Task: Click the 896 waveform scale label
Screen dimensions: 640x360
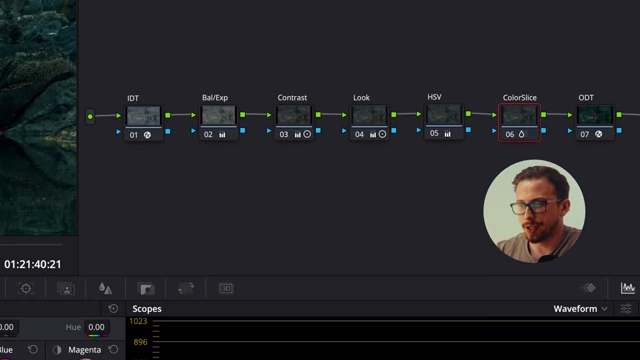Action: coord(140,342)
